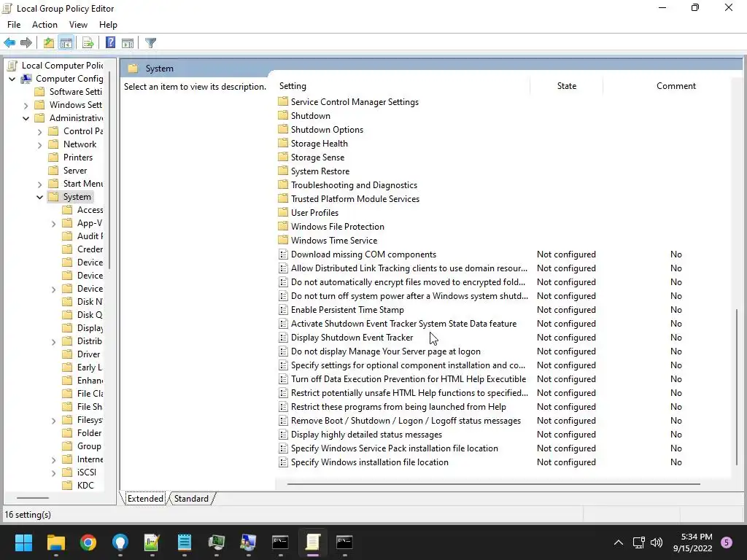Expand the iSCSI tree node
This screenshot has height=560, width=747.
click(x=53, y=472)
